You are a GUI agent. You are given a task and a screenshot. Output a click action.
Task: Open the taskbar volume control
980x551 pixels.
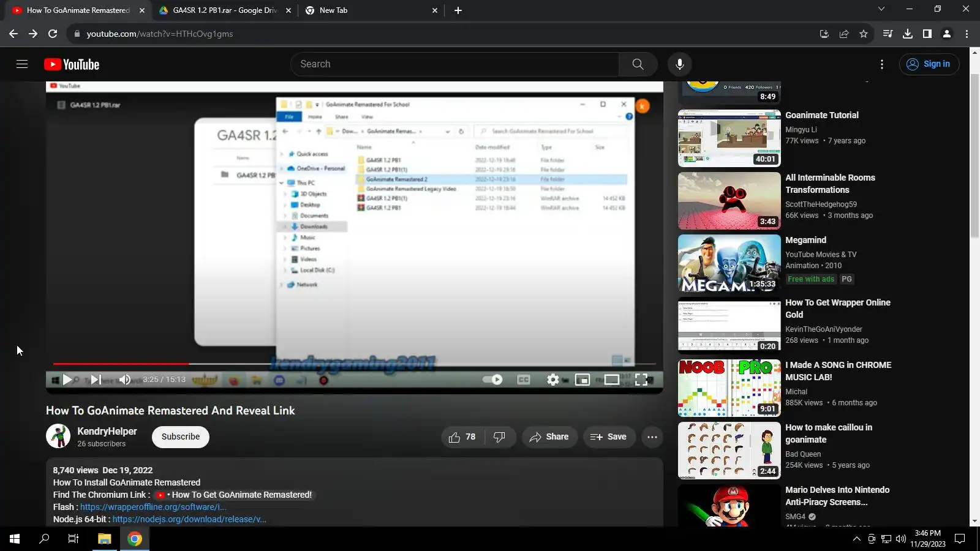(901, 539)
